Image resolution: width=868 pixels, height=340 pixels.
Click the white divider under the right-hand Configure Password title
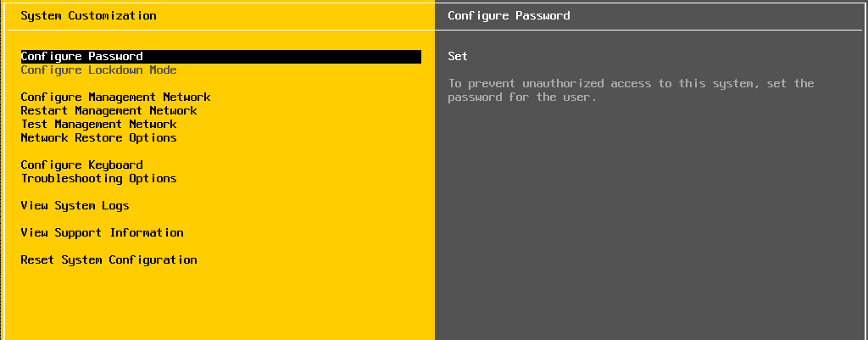click(648, 30)
